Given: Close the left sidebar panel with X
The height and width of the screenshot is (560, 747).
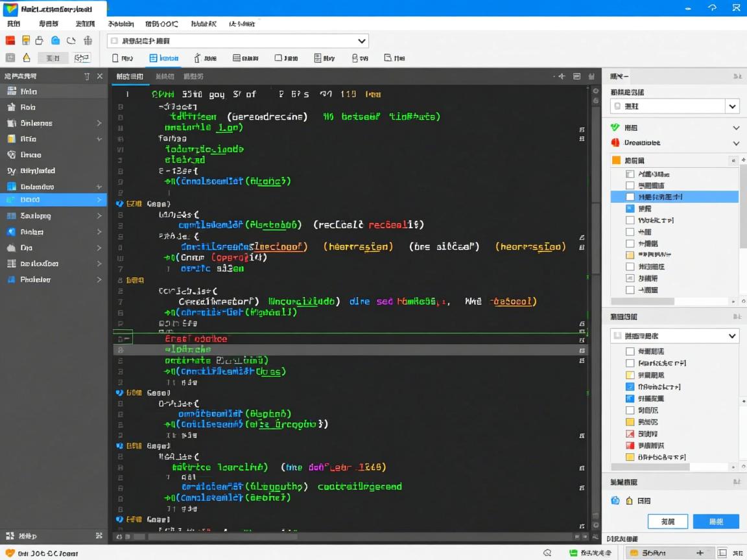Looking at the screenshot, I should pos(100,76).
